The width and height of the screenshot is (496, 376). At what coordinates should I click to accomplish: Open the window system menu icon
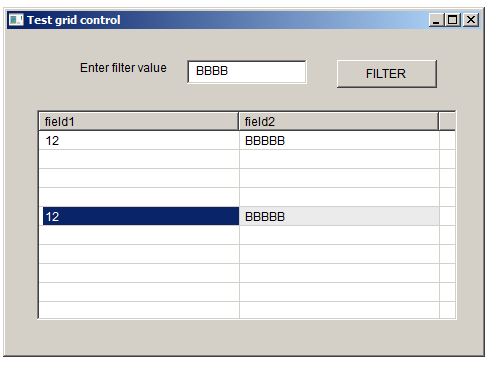point(16,20)
